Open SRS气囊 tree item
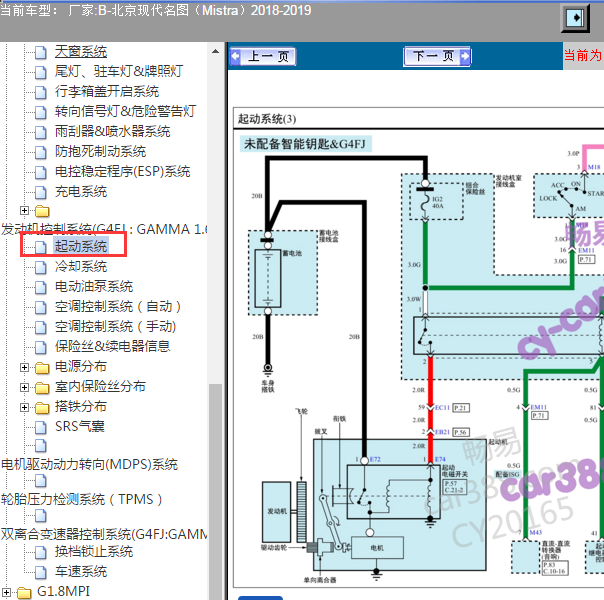The image size is (604, 600). [79, 427]
